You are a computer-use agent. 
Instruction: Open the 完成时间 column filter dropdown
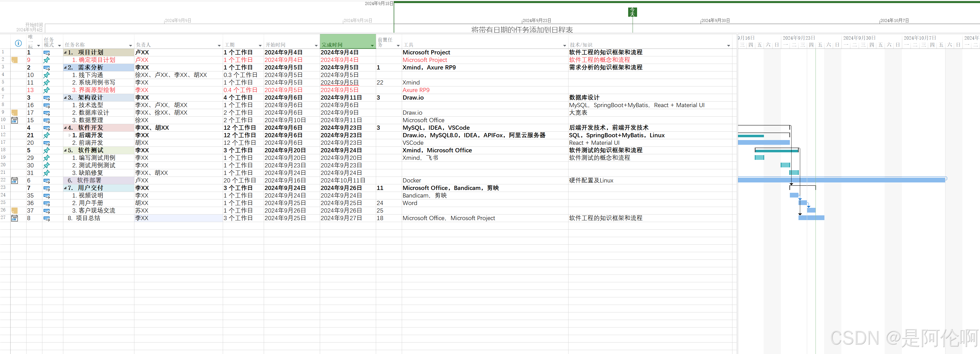tap(372, 46)
